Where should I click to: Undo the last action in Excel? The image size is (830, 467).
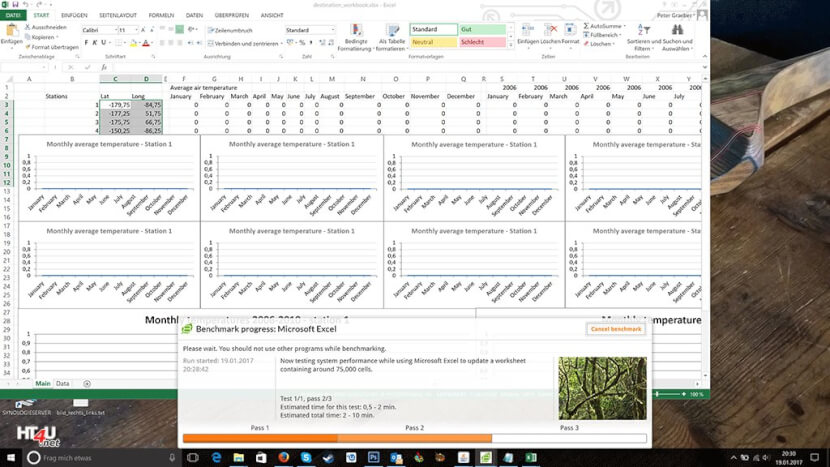click(25, 4)
